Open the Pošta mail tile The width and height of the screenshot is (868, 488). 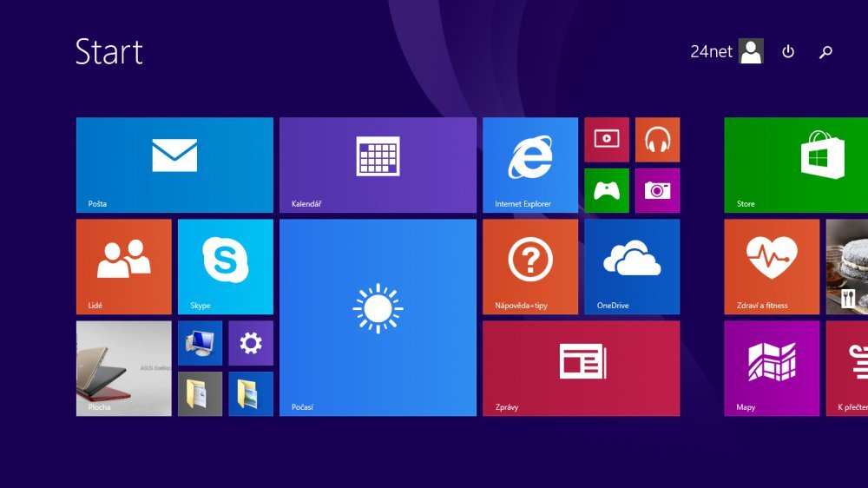174,164
